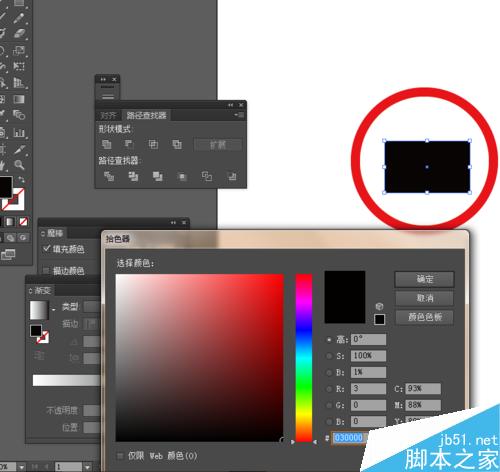Click 确定 in color picker

(424, 279)
